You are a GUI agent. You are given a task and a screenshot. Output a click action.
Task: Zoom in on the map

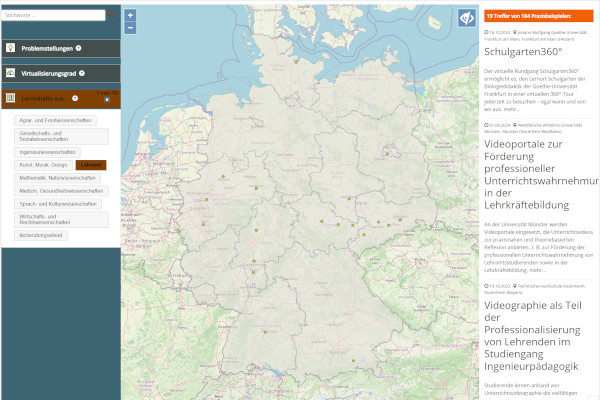pos(130,15)
